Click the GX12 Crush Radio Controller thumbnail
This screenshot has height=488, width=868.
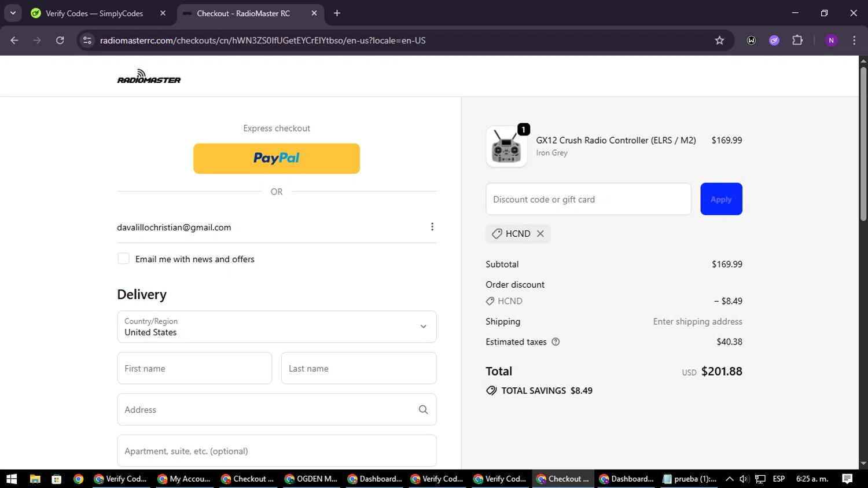tap(506, 146)
